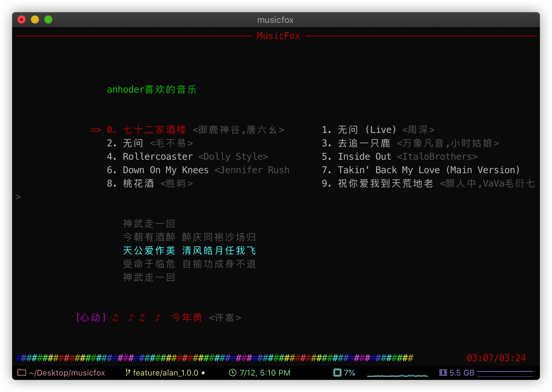Click the CPU chip icon
The image size is (552, 392).
point(337,373)
